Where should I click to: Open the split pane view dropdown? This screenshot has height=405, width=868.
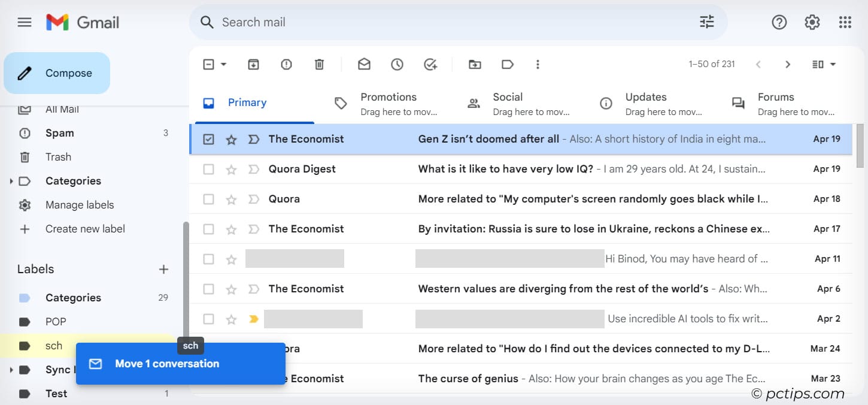tap(823, 64)
